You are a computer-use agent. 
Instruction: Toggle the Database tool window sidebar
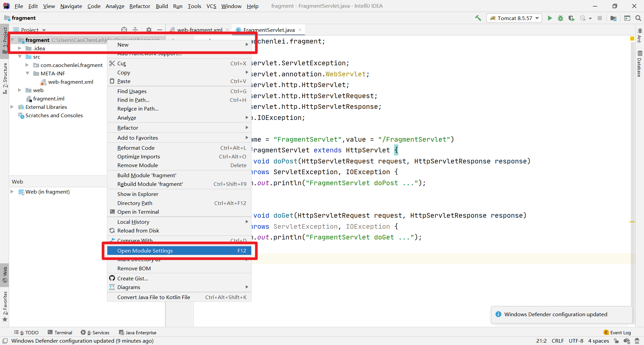[x=640, y=64]
